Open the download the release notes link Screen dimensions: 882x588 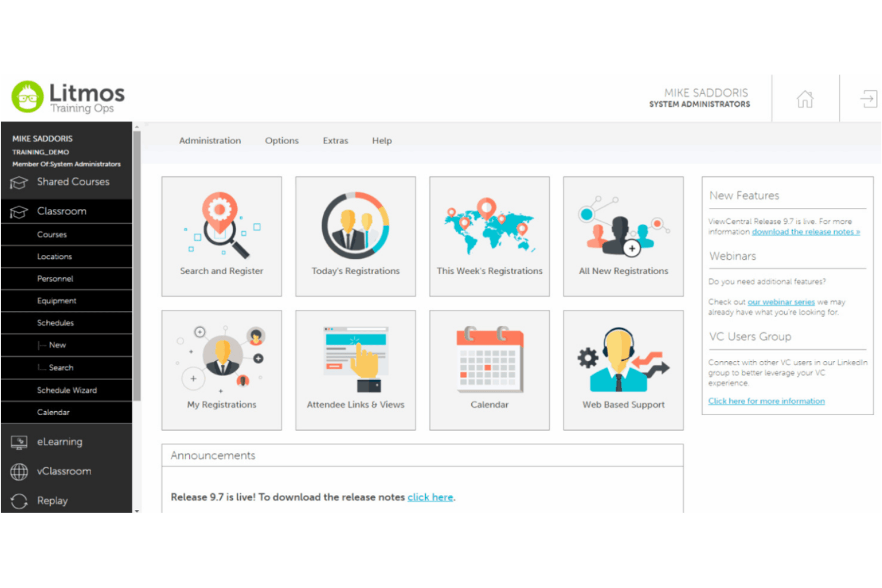click(806, 232)
